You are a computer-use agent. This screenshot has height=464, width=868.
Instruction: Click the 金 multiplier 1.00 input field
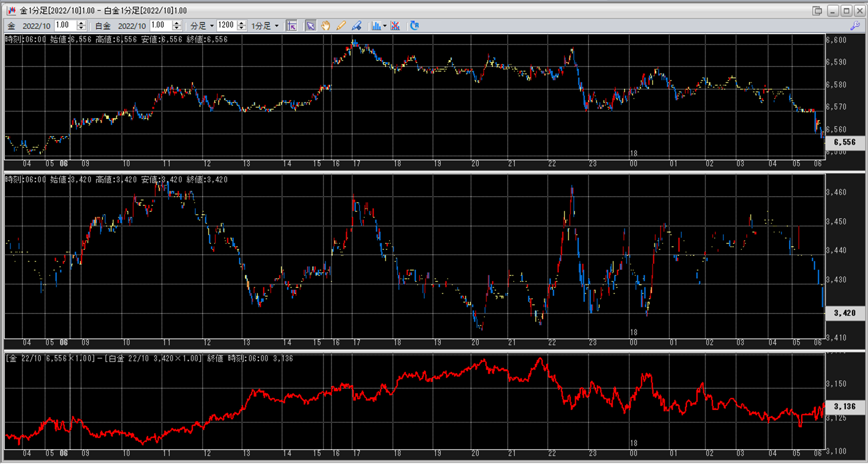pos(65,26)
